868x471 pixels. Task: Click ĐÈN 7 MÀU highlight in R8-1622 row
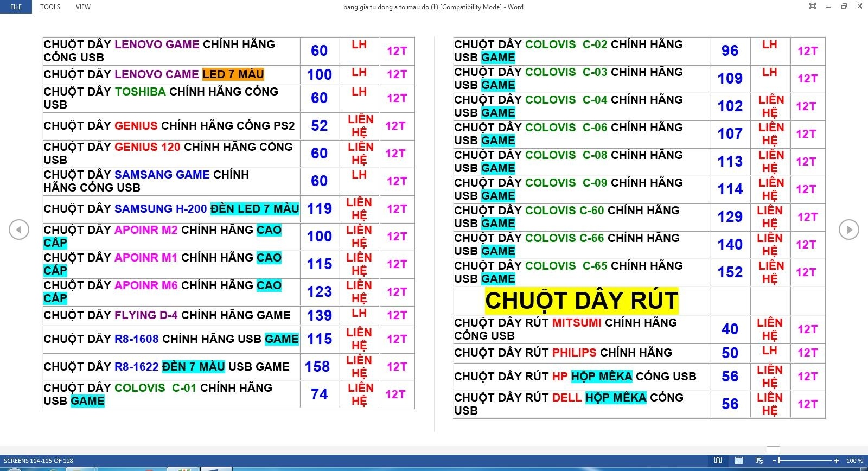(194, 367)
